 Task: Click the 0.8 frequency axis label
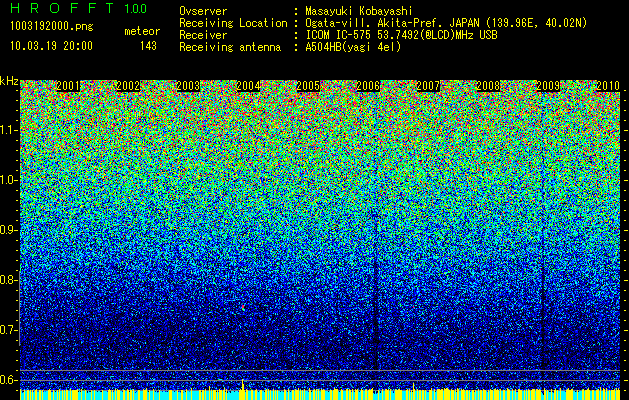pyautogui.click(x=8, y=280)
